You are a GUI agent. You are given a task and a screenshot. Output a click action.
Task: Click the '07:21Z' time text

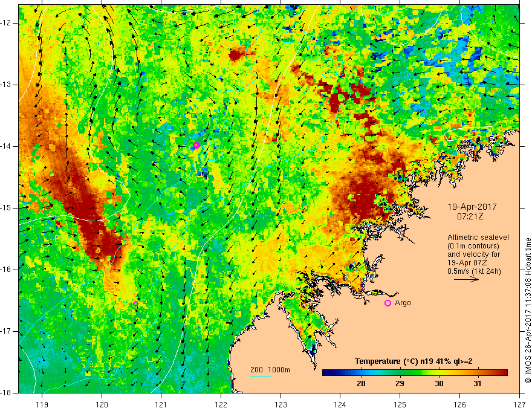tap(470, 216)
